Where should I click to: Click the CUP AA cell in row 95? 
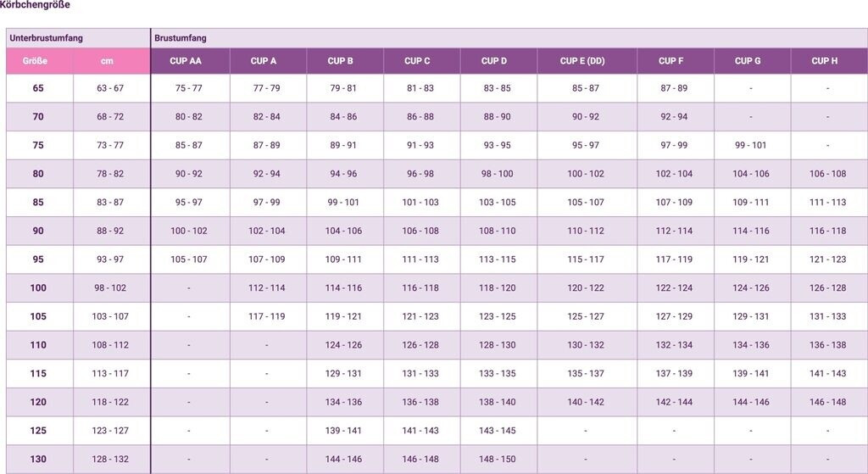tap(189, 259)
